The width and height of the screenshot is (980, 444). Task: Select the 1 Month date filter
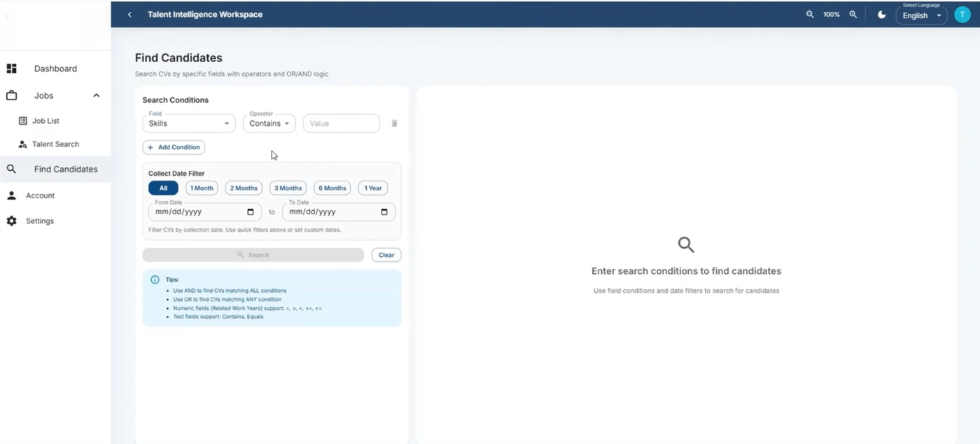coord(202,188)
